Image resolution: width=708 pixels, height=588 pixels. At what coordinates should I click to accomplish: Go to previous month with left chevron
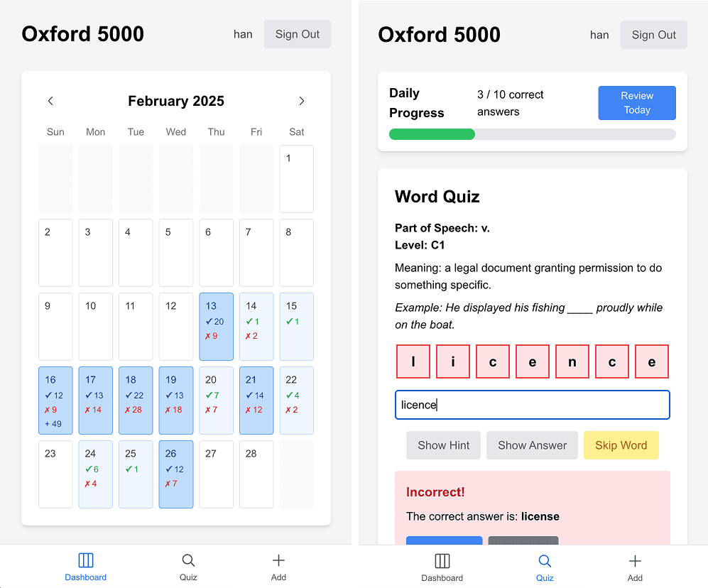click(x=50, y=101)
